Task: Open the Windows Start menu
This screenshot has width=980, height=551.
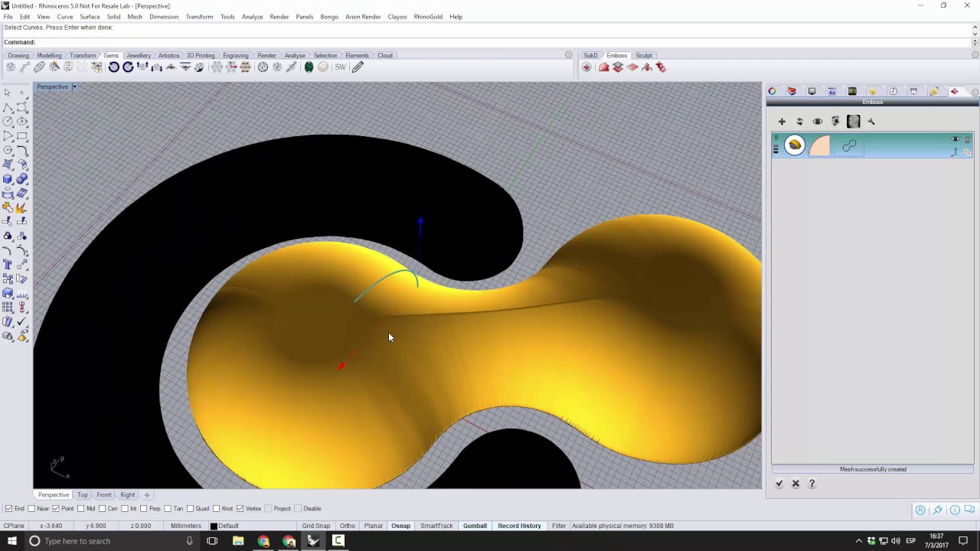Action: (x=11, y=541)
